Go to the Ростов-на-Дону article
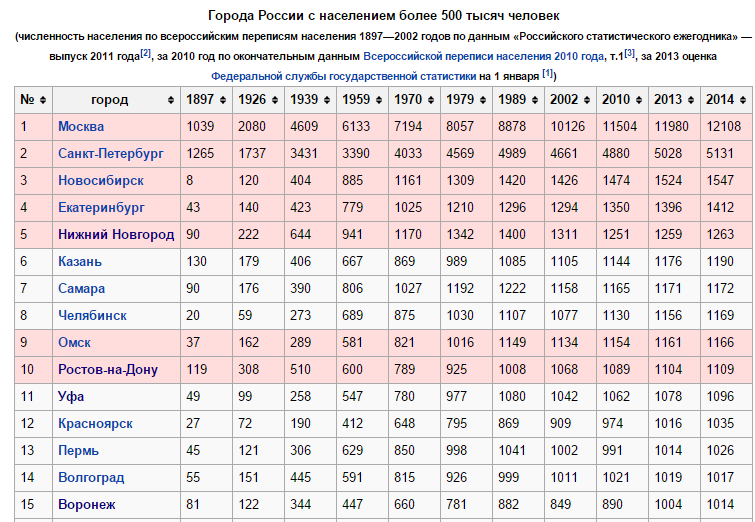Viewport: 755px width, 522px height. [108, 370]
